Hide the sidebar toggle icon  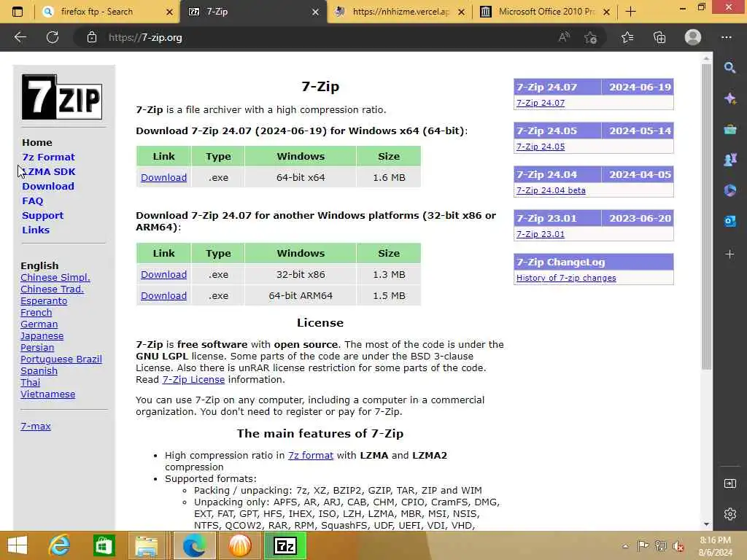point(729,484)
